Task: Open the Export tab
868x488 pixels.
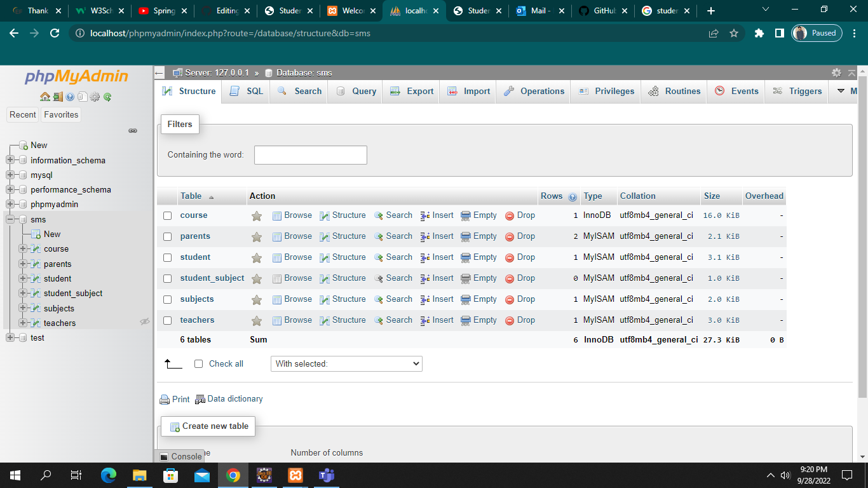Action: (x=412, y=91)
